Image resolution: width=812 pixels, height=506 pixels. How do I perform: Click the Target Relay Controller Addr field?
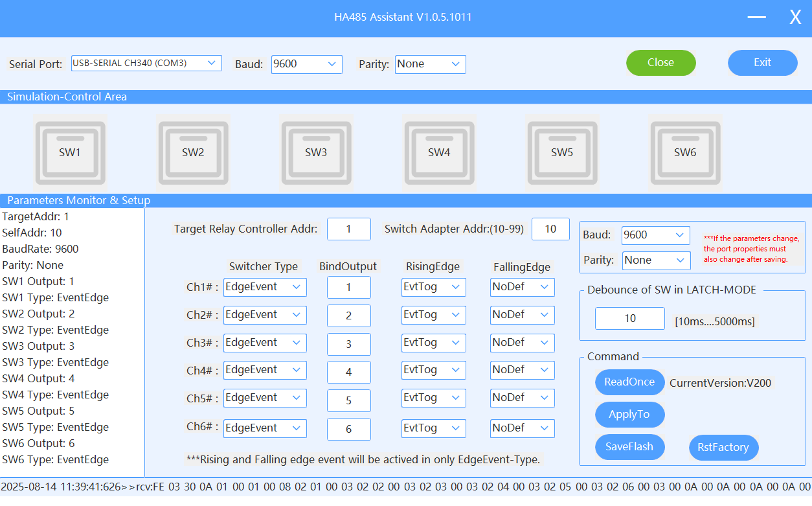pos(348,229)
